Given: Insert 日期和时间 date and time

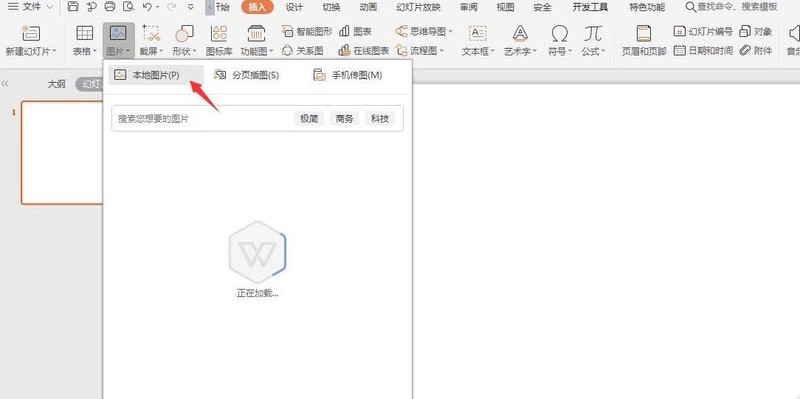Looking at the screenshot, I should [x=703, y=51].
